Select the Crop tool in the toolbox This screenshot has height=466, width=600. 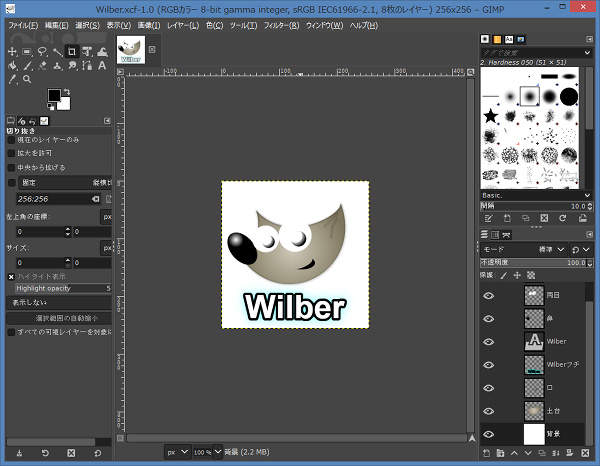pos(72,51)
